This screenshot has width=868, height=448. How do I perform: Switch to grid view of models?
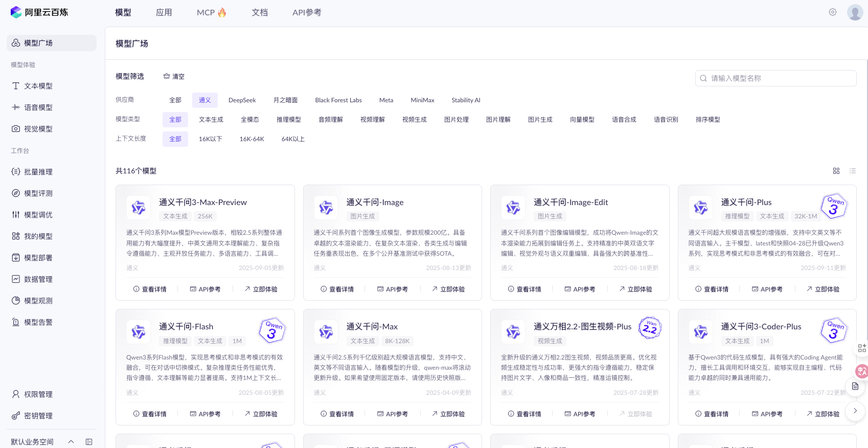pos(836,171)
